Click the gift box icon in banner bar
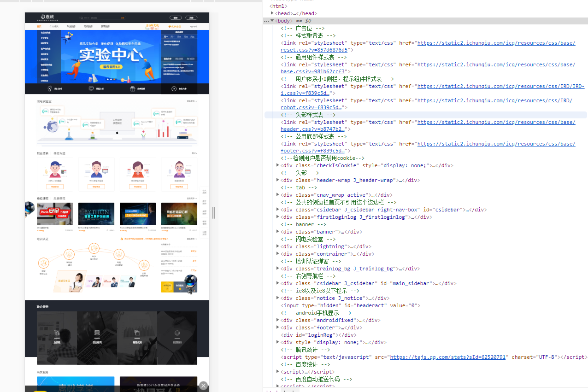 click(x=133, y=89)
